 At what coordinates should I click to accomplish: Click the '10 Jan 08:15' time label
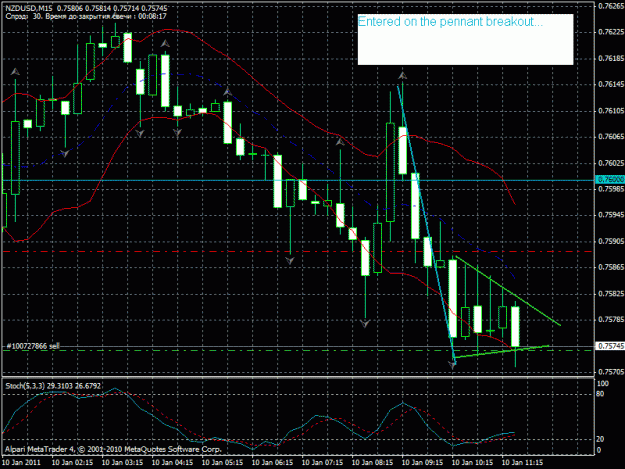click(373, 463)
